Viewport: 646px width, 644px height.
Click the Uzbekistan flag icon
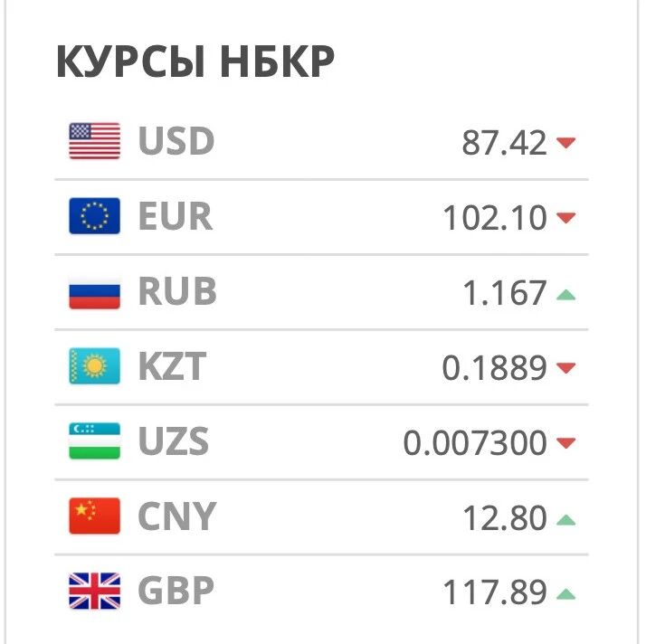[x=94, y=441]
